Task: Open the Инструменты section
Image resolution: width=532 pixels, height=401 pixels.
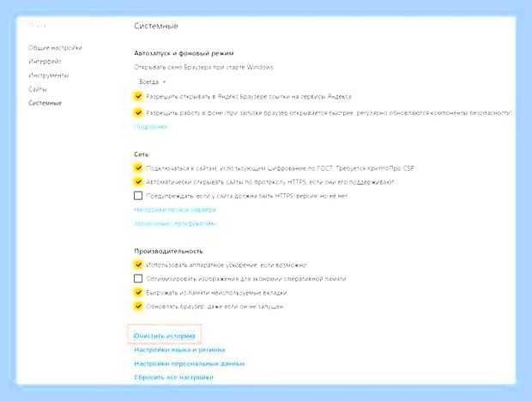Action: pos(49,76)
